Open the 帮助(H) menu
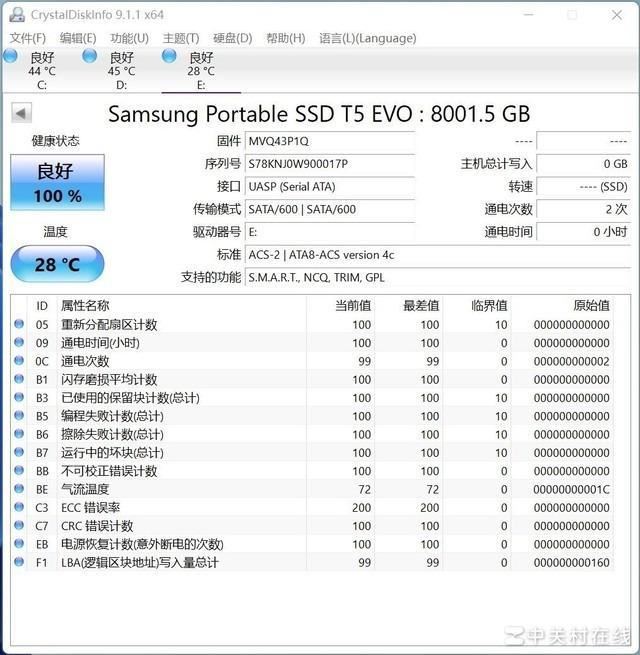Image resolution: width=640 pixels, height=655 pixels. [286, 38]
